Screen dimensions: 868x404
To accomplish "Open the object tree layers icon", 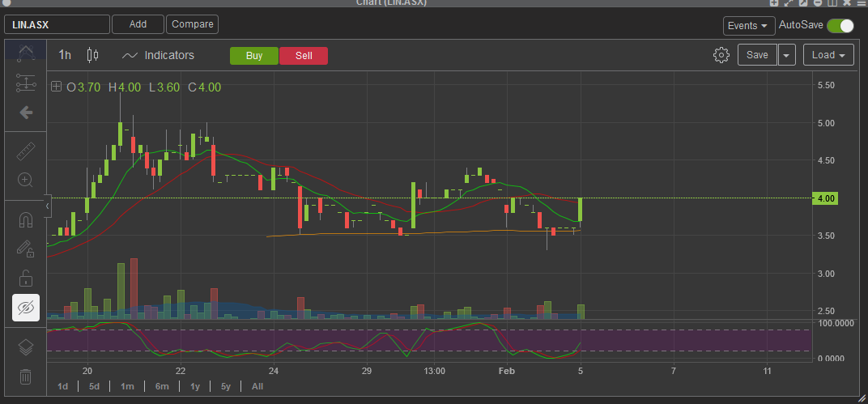I will click(25, 347).
